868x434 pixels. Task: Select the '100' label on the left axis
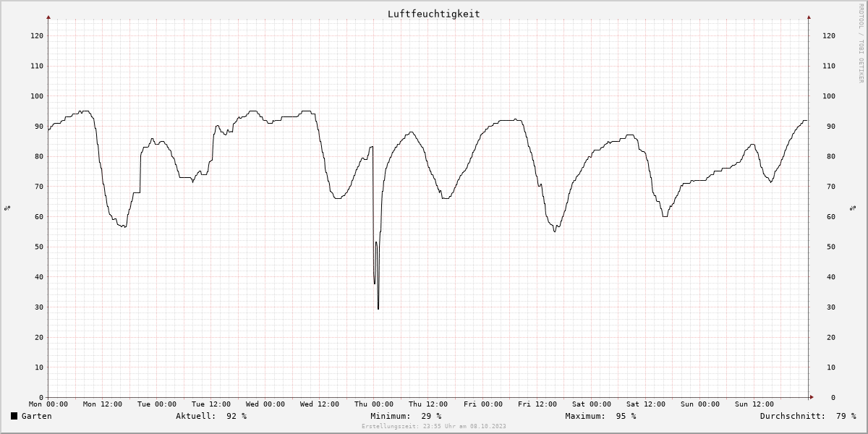38,96
